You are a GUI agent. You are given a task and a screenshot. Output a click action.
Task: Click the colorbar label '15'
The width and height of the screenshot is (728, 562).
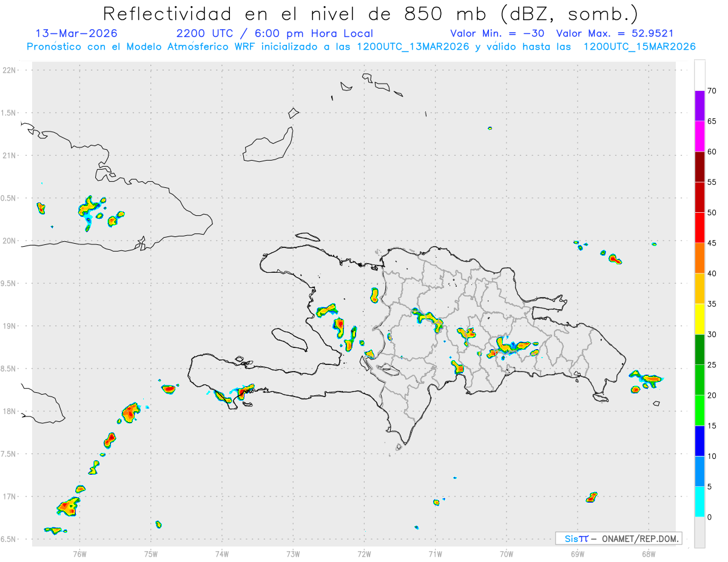[712, 426]
